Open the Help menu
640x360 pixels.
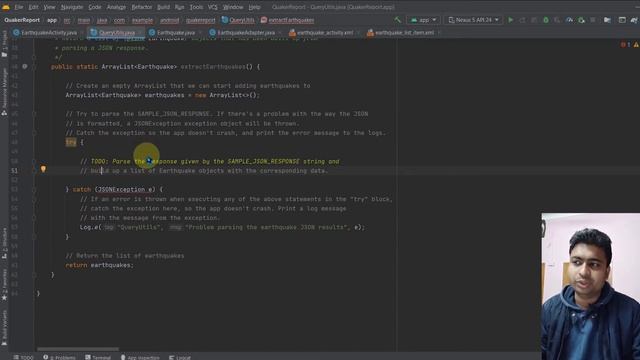[254, 7]
